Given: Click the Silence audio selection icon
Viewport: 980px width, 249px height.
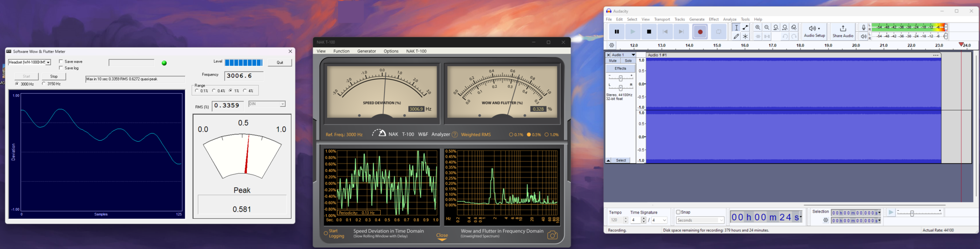Looking at the screenshot, I should (x=767, y=36).
